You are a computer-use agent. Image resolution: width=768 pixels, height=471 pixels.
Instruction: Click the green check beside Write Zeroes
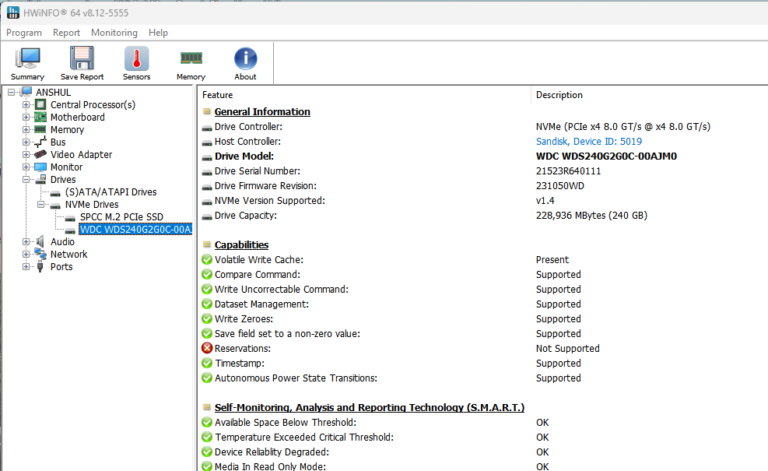(x=207, y=319)
